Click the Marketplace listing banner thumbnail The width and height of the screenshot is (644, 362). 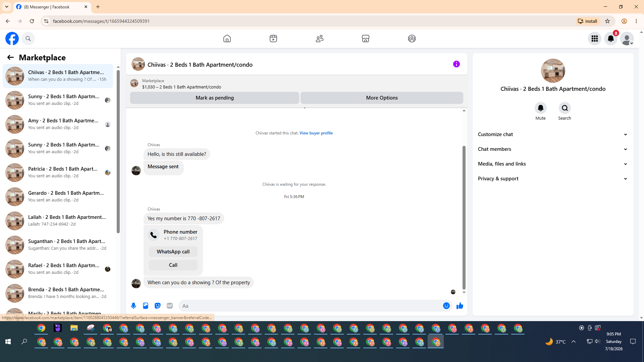point(134,83)
